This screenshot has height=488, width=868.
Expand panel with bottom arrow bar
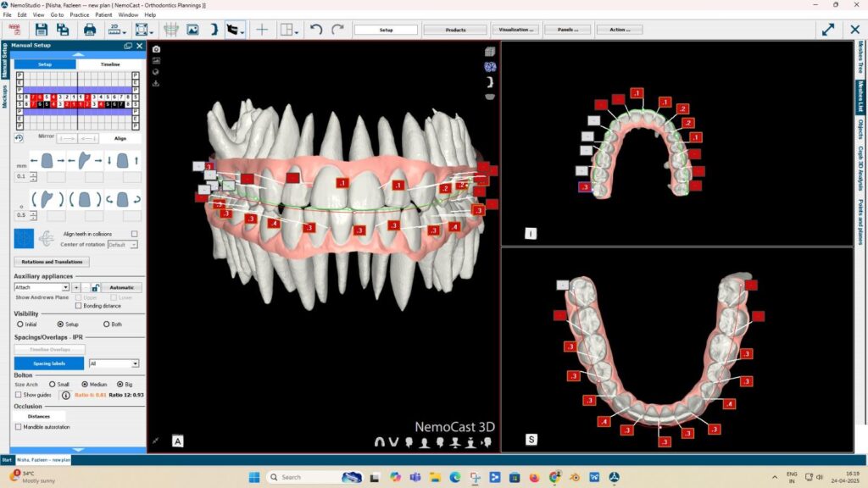click(78, 450)
